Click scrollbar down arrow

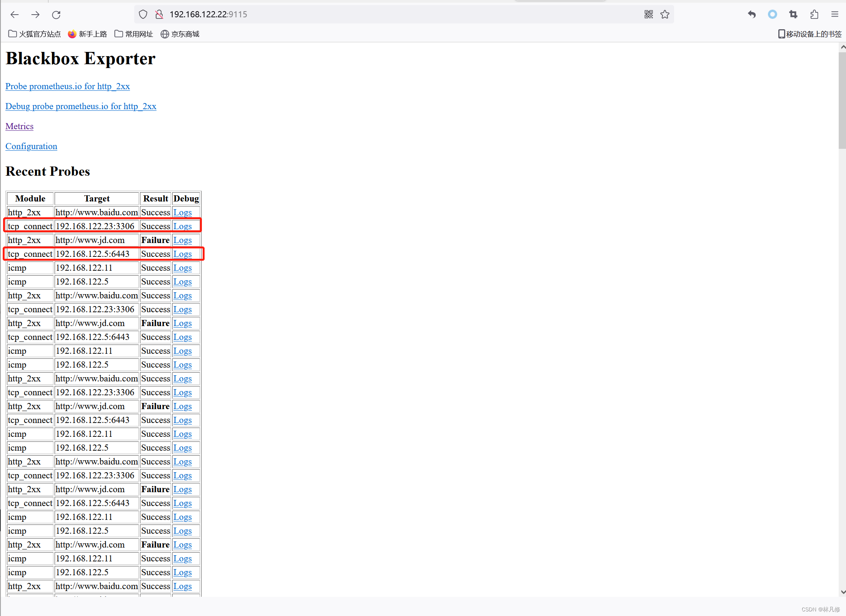(x=843, y=592)
